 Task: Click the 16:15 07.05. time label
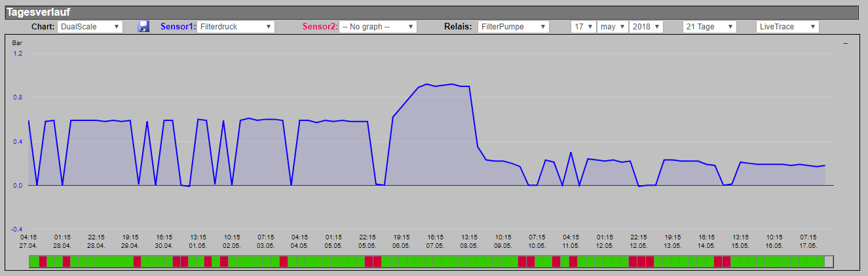(x=436, y=241)
